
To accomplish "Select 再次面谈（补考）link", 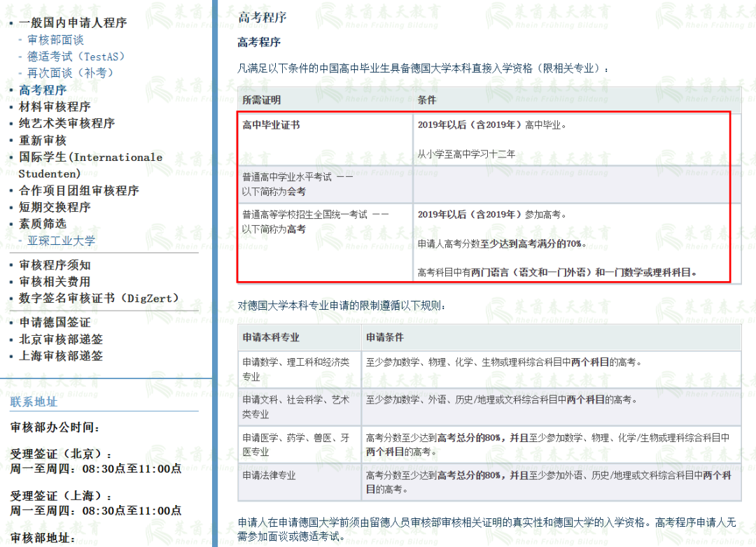I will coord(70,73).
